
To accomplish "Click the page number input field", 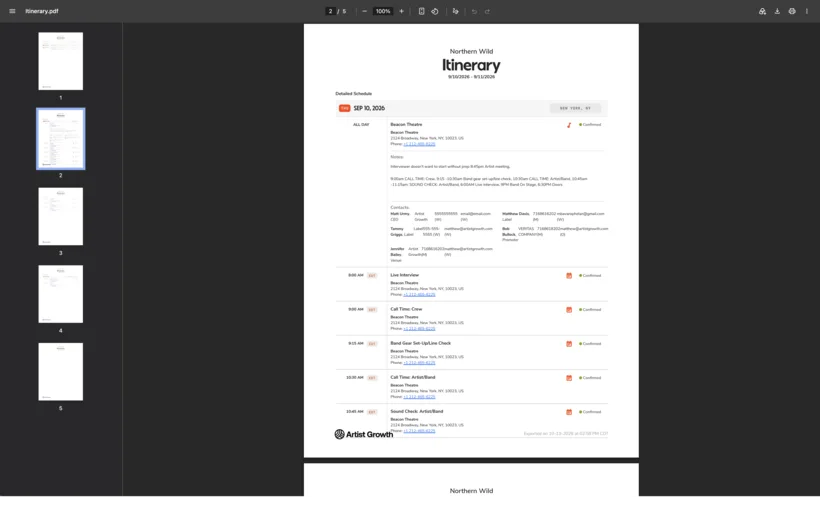I will 331,11.
